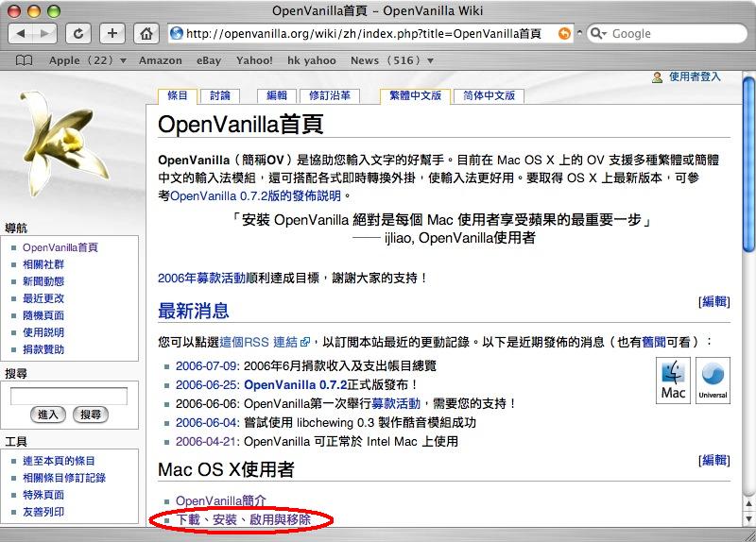The width and height of the screenshot is (756, 542).
Task: Open the bookmarks book icon in bookmarks bar
Action: (25, 60)
